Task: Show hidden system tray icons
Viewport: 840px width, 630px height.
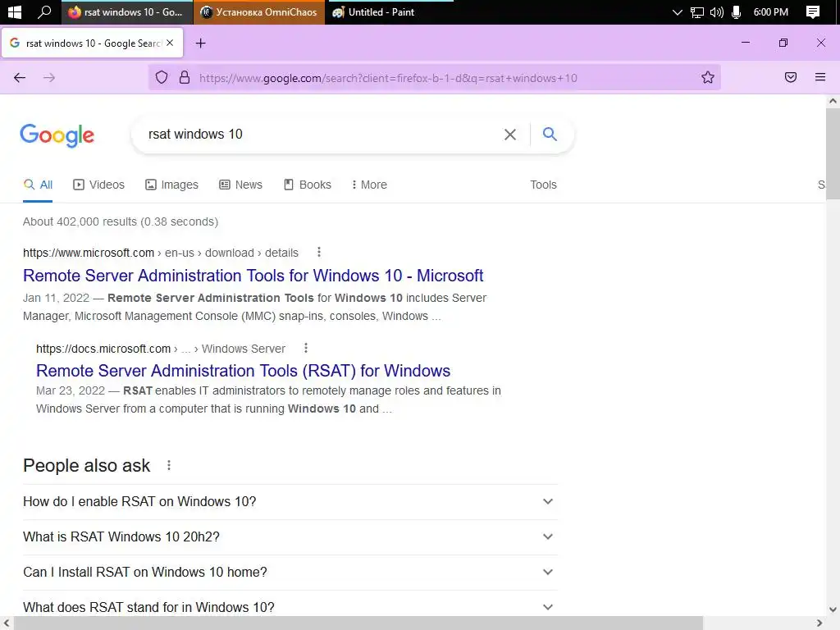Action: click(677, 12)
